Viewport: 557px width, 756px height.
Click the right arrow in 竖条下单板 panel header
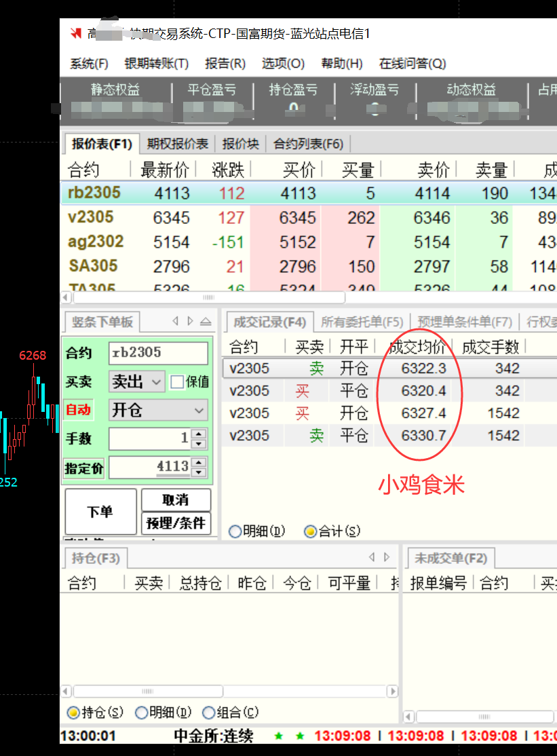[x=190, y=321]
